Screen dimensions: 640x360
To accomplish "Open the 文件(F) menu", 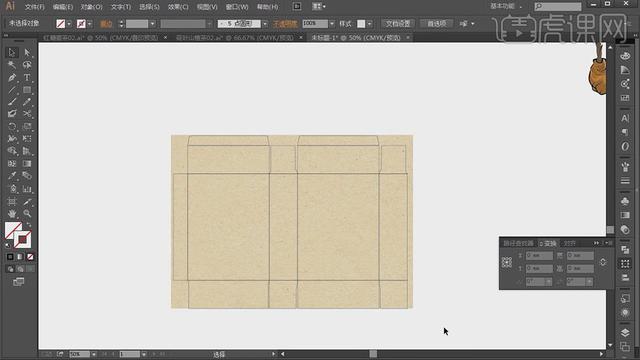I will tap(35, 7).
